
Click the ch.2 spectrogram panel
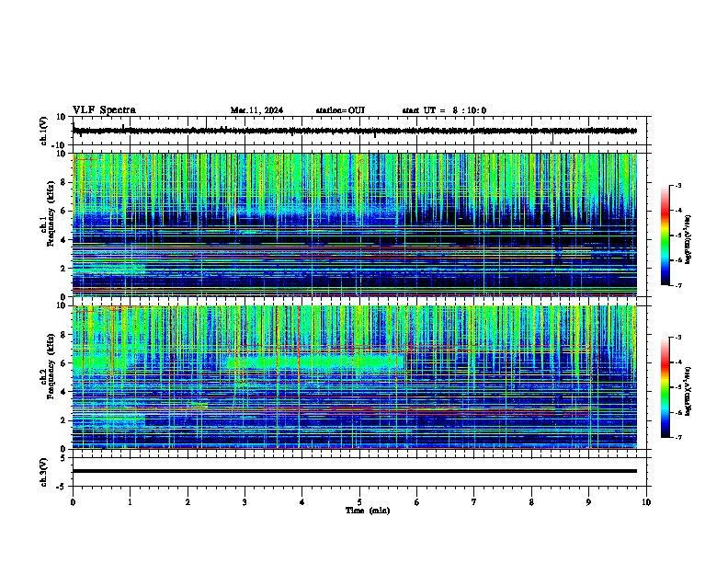coord(355,377)
